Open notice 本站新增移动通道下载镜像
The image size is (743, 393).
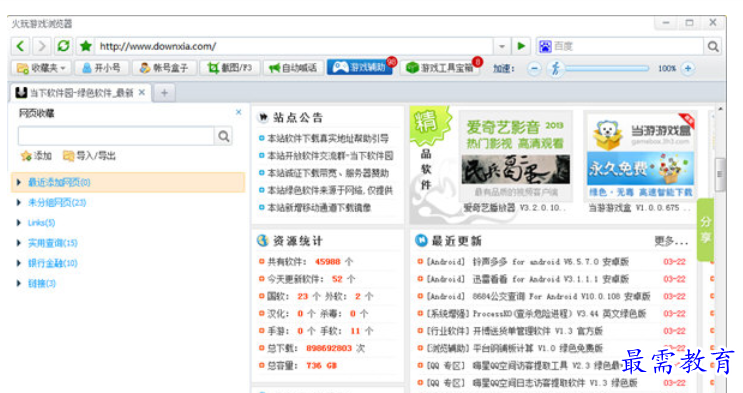(x=319, y=208)
